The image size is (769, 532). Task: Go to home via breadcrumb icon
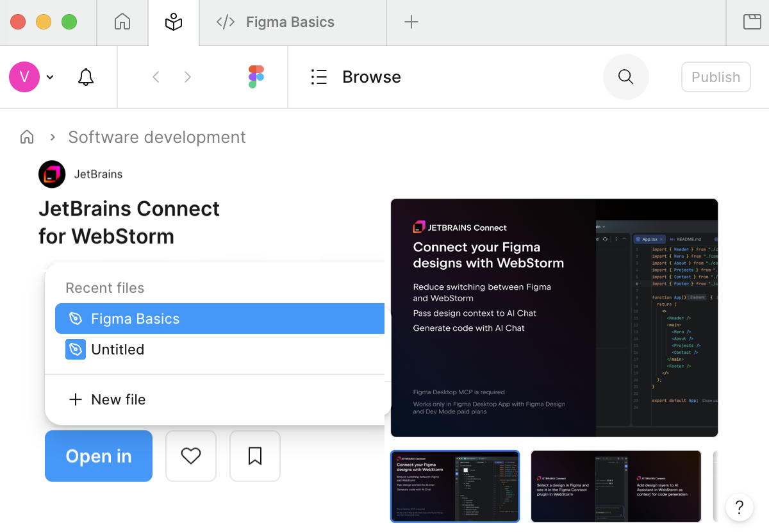click(27, 137)
